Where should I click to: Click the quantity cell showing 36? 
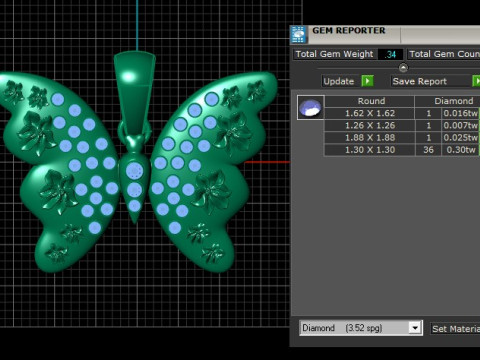point(428,150)
